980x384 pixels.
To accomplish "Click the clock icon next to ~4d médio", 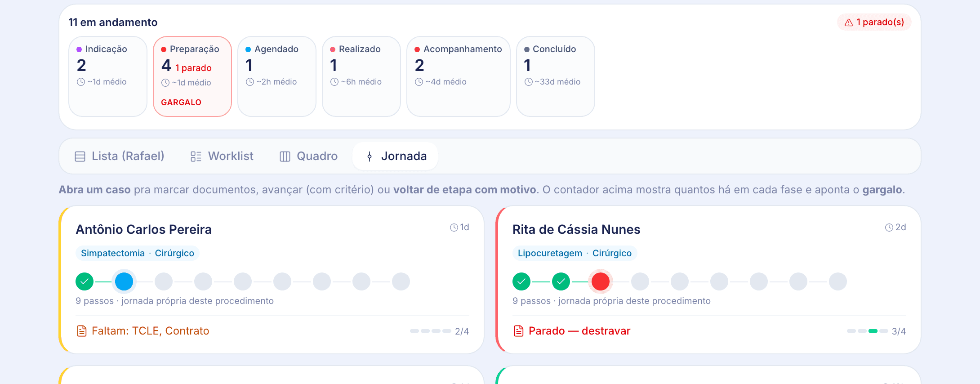I will click(419, 82).
